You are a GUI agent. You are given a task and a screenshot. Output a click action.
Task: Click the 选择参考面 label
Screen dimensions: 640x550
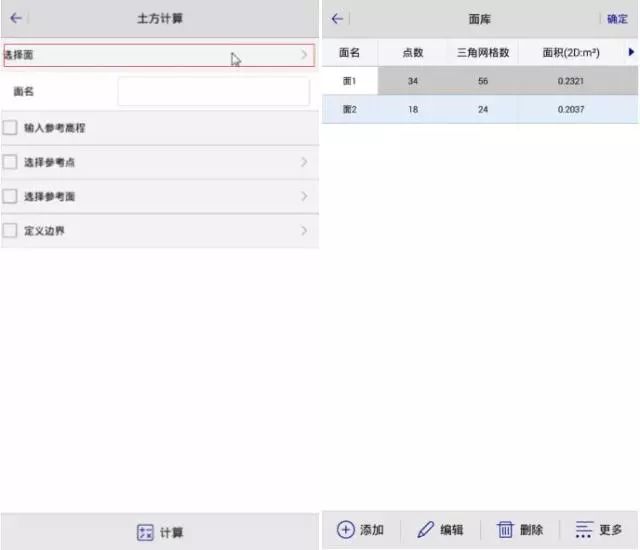[x=49, y=197]
